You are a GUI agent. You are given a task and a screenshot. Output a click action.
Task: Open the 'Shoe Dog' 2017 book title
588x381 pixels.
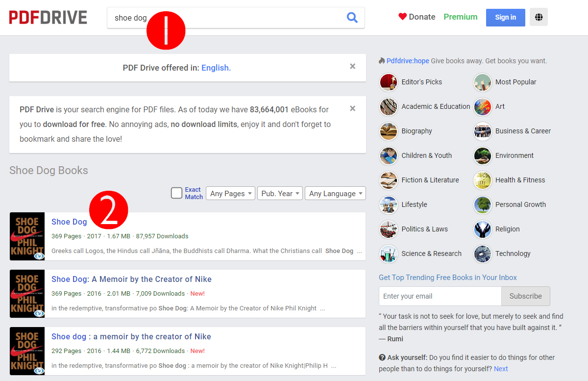(69, 222)
